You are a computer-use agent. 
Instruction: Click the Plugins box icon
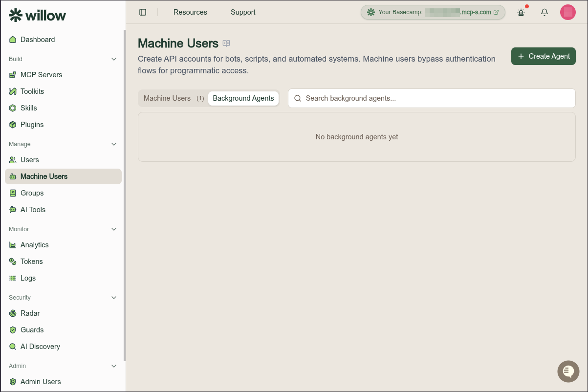pyautogui.click(x=13, y=125)
